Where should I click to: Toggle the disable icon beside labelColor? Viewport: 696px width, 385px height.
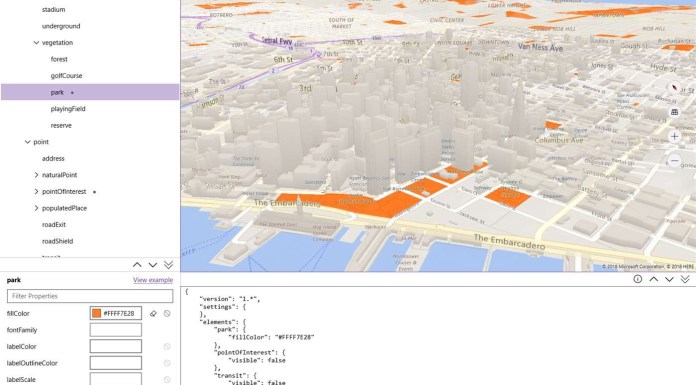(167, 346)
